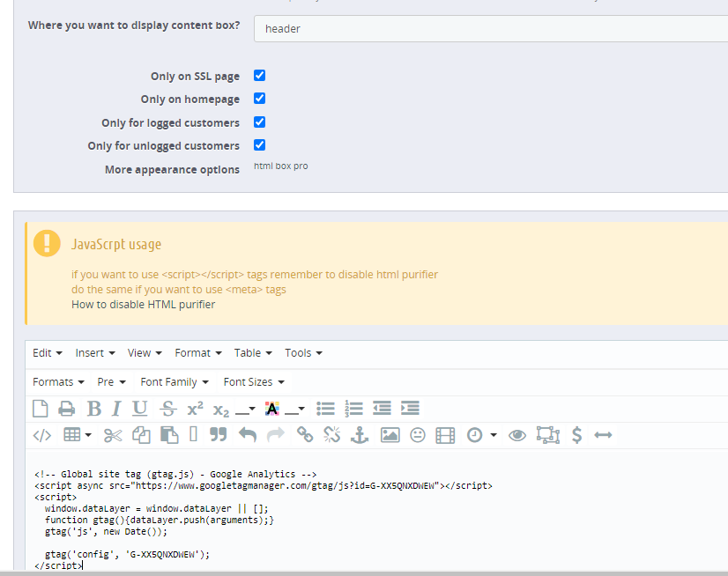Image resolution: width=728 pixels, height=576 pixels.
Task: Open the content box position dropdown showing header
Action: pos(491,28)
